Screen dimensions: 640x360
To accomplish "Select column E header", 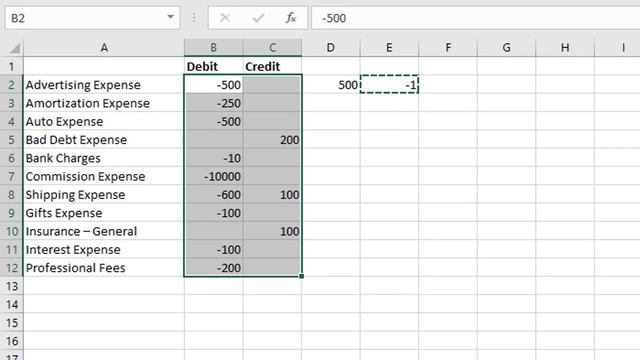I will pyautogui.click(x=389, y=48).
